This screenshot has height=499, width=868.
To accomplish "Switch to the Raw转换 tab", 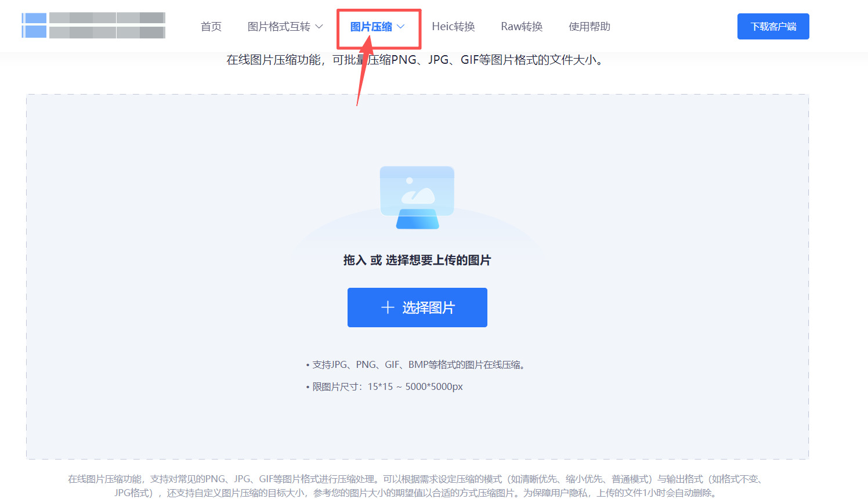I will pos(521,26).
